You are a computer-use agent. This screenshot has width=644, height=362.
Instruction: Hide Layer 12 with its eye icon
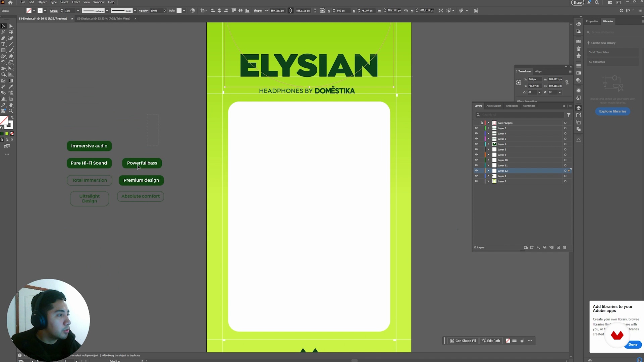[x=476, y=171]
